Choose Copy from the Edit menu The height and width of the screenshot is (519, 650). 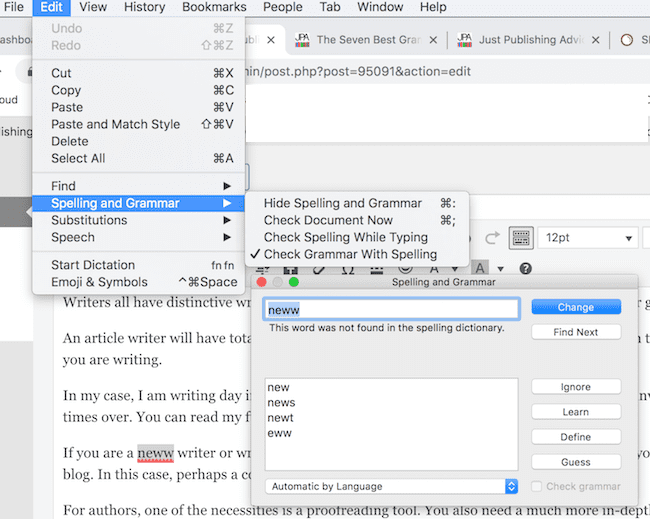(138, 90)
